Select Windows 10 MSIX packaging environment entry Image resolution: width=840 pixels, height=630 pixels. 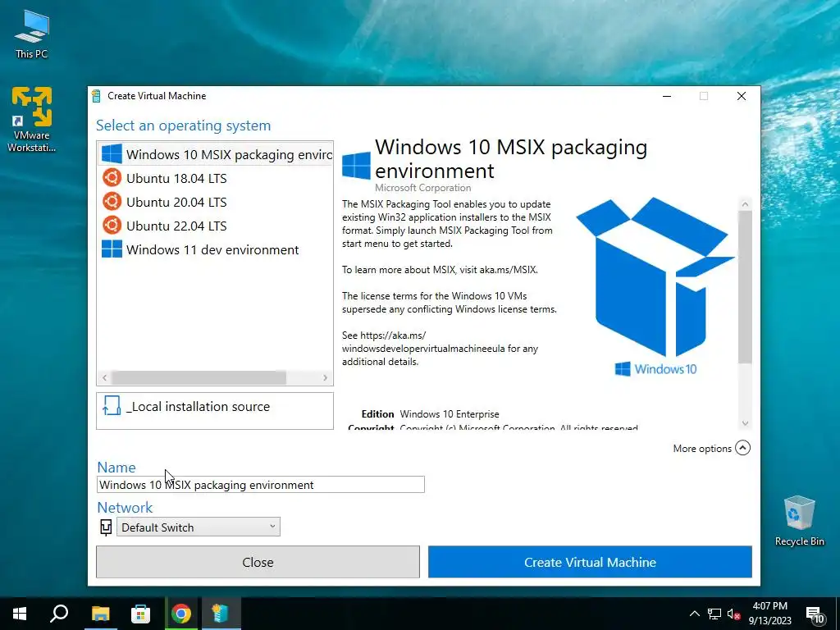[x=216, y=154]
